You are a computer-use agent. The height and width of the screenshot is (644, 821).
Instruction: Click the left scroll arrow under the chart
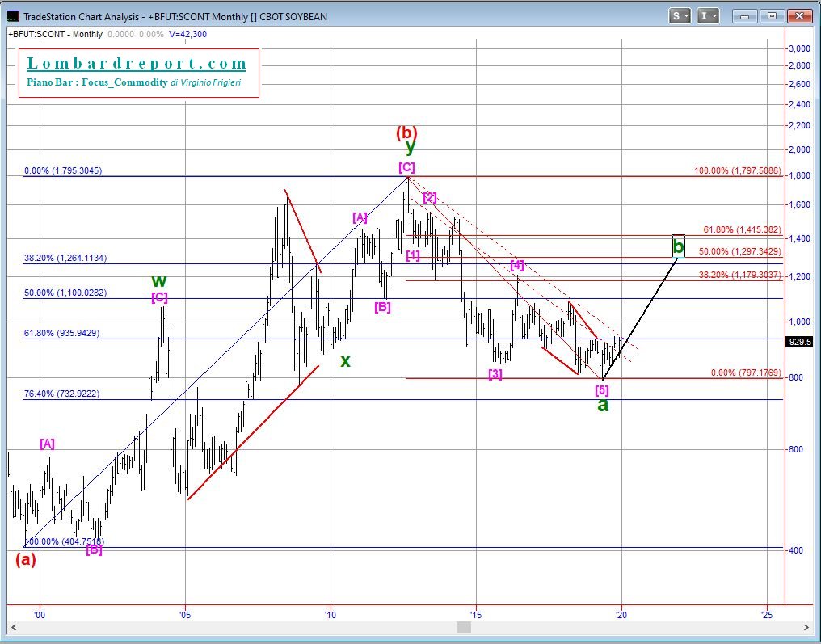click(x=12, y=628)
